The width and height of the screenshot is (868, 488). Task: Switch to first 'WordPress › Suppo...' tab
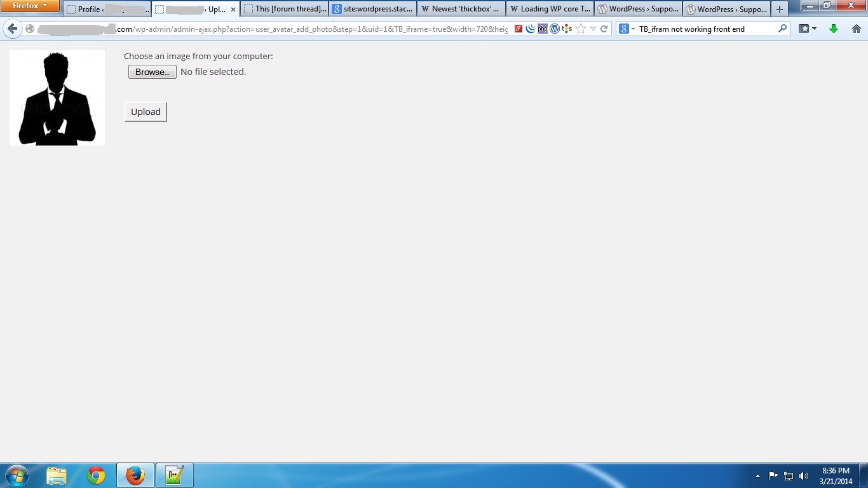point(639,9)
